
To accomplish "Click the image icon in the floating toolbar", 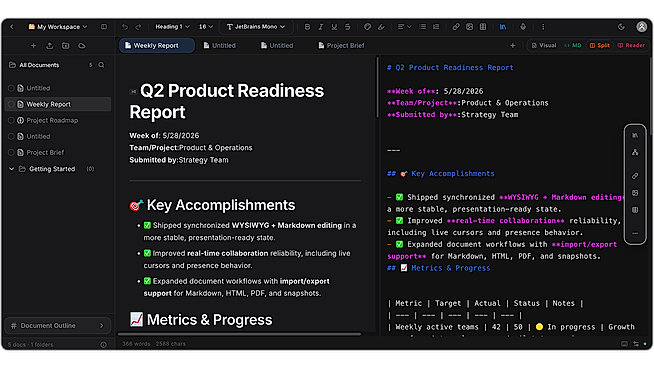I will pos(635,193).
